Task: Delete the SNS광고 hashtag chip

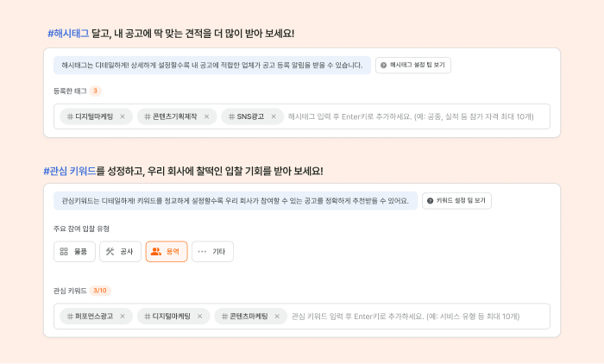Action: coord(274,116)
